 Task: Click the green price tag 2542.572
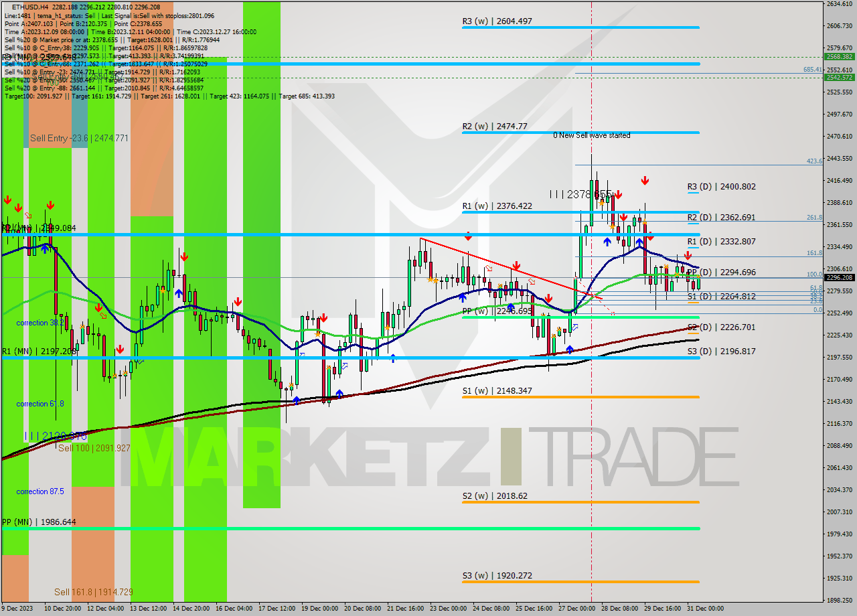[x=840, y=78]
